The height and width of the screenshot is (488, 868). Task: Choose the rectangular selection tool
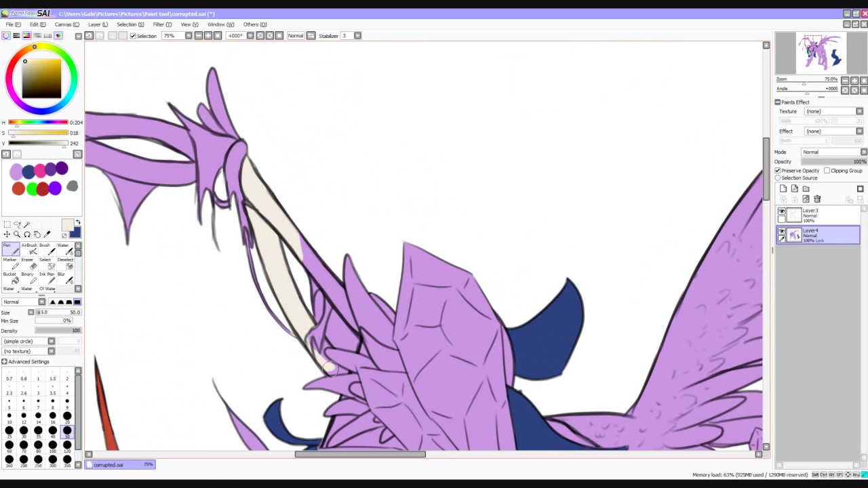pyautogui.click(x=7, y=224)
